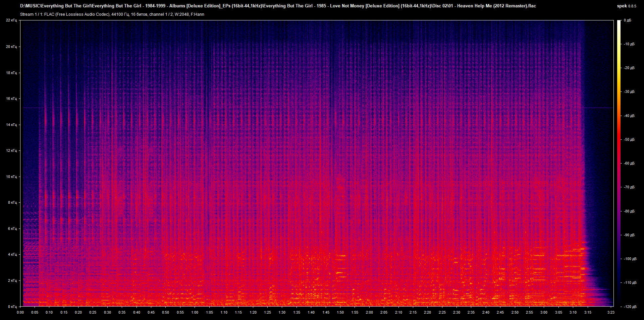Click the '1:30' time axis label
644x320 pixels.
[x=282, y=312]
